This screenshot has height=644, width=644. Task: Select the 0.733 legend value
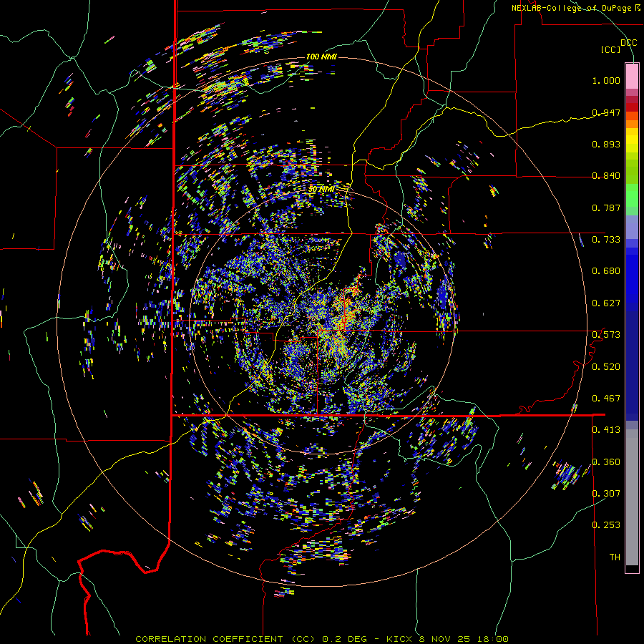(606, 240)
